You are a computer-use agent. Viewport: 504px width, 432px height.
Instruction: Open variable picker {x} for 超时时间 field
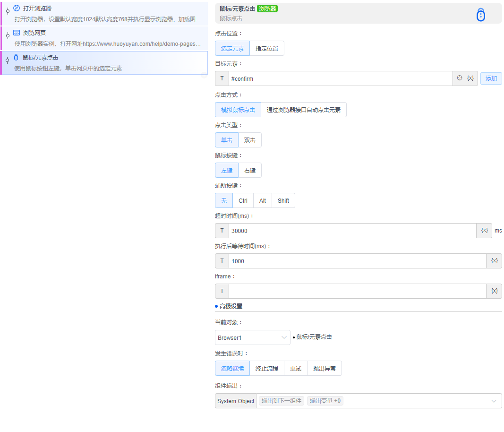[484, 231]
